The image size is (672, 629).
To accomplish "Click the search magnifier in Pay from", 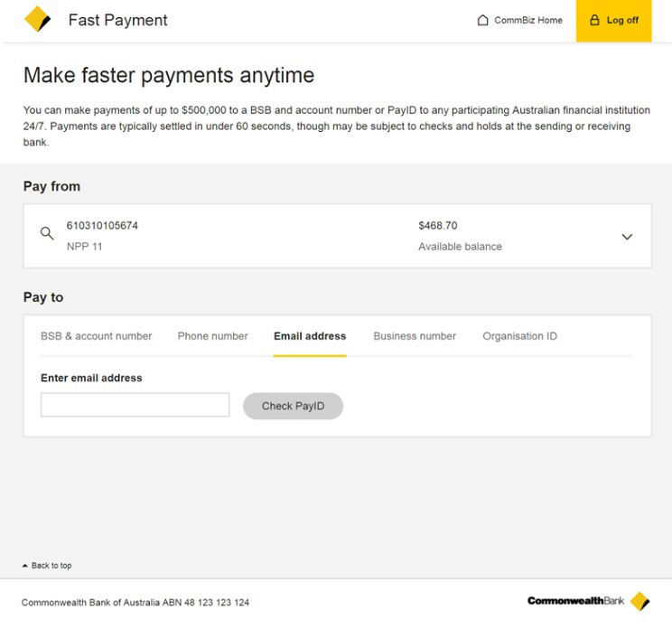I will tap(47, 233).
